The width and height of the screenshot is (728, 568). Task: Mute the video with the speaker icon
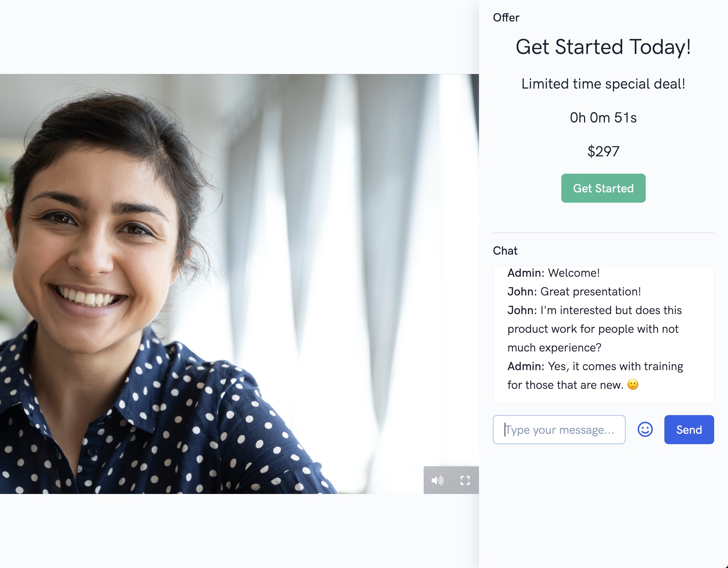coord(437,480)
